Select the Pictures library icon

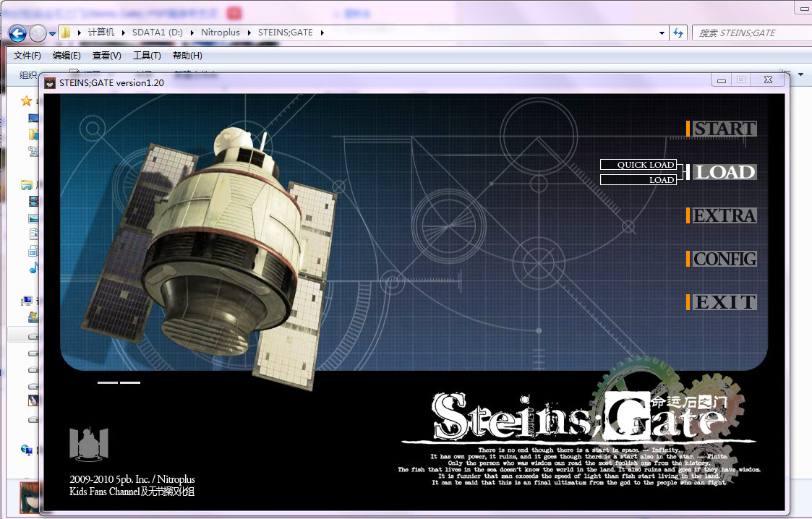coord(34,218)
